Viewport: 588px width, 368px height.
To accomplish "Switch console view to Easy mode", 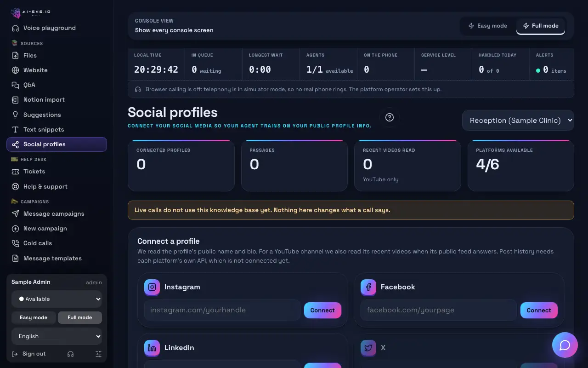I will pos(488,26).
